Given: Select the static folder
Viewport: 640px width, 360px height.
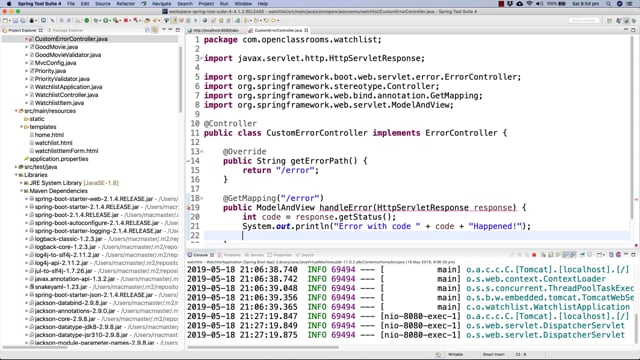Looking at the screenshot, I should click(37, 119).
